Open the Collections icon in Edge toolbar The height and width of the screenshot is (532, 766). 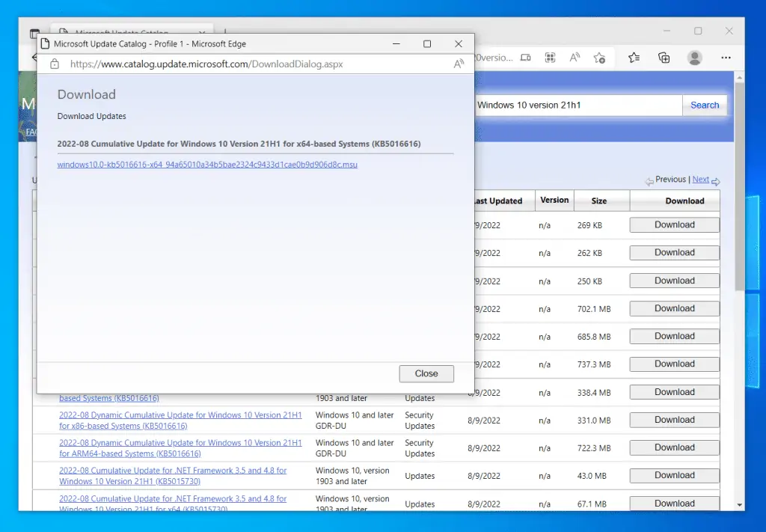pos(664,58)
